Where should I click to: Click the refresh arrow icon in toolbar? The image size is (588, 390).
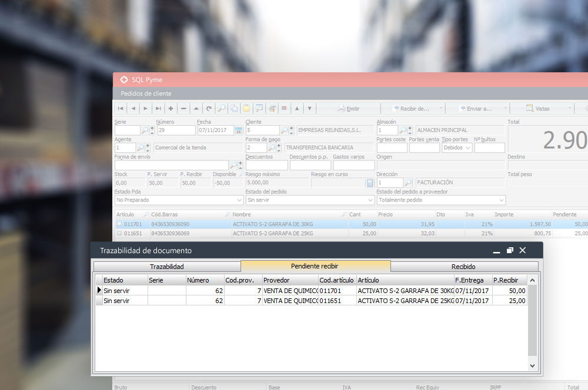[209, 109]
